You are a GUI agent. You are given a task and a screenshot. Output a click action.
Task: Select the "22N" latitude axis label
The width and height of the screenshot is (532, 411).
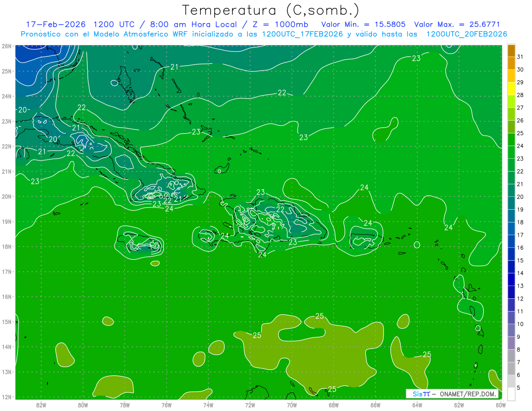pos(6,146)
